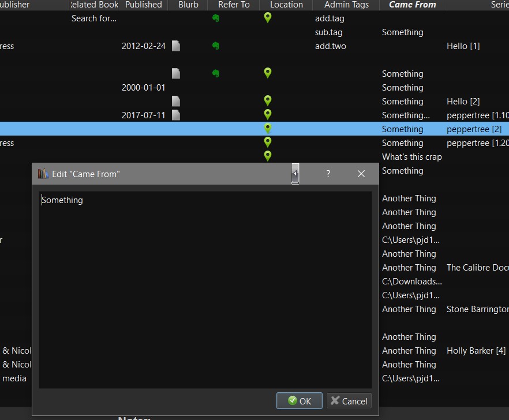Select the Hello [1] series cell
Screen dimensions: 509x420
click(463, 46)
